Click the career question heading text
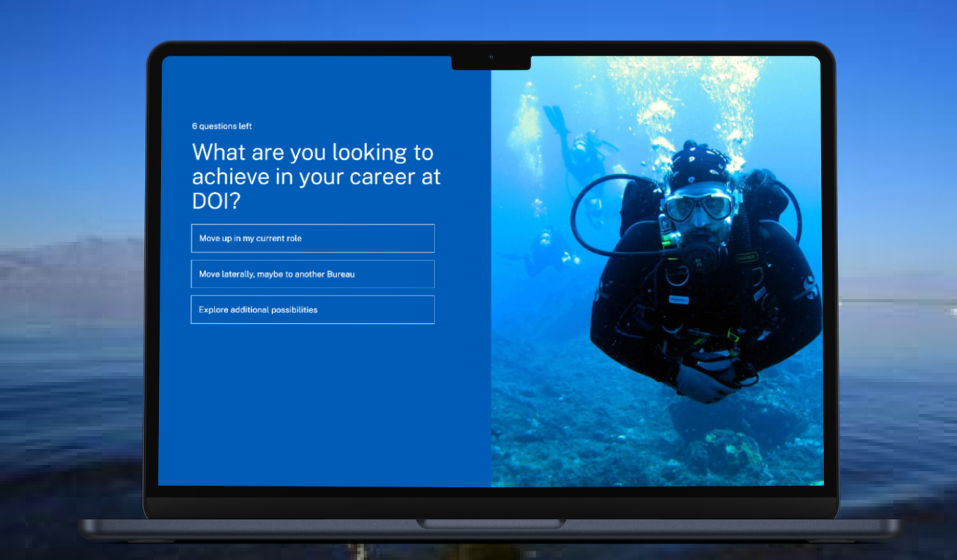The height and width of the screenshot is (560, 957). (316, 177)
